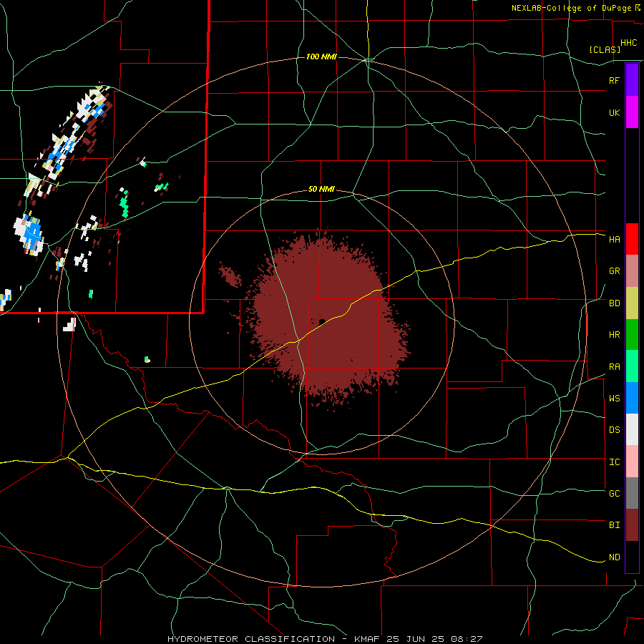Click the RF legend label

pos(614,80)
